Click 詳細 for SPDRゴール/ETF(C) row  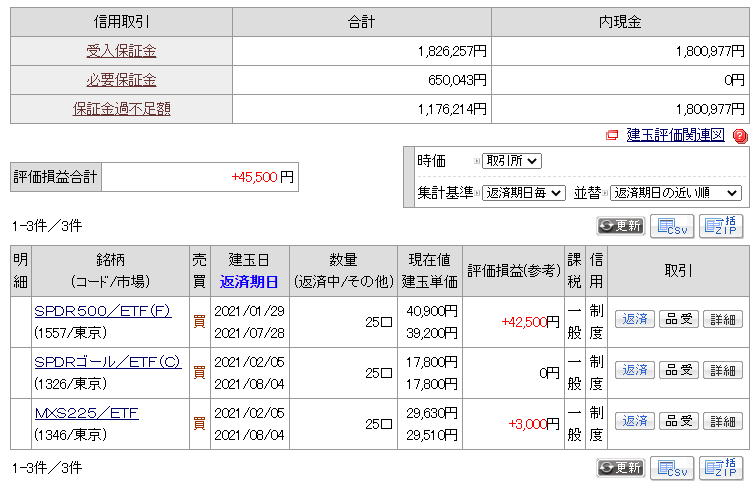click(723, 370)
